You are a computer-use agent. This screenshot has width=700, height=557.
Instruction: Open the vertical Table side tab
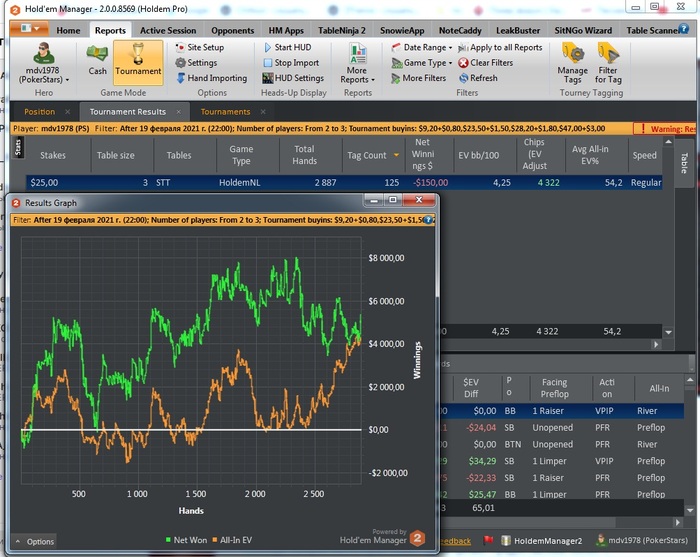coord(683,162)
